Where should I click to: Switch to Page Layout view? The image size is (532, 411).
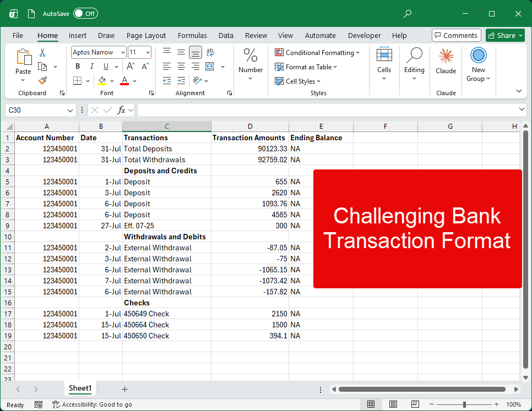click(x=393, y=404)
